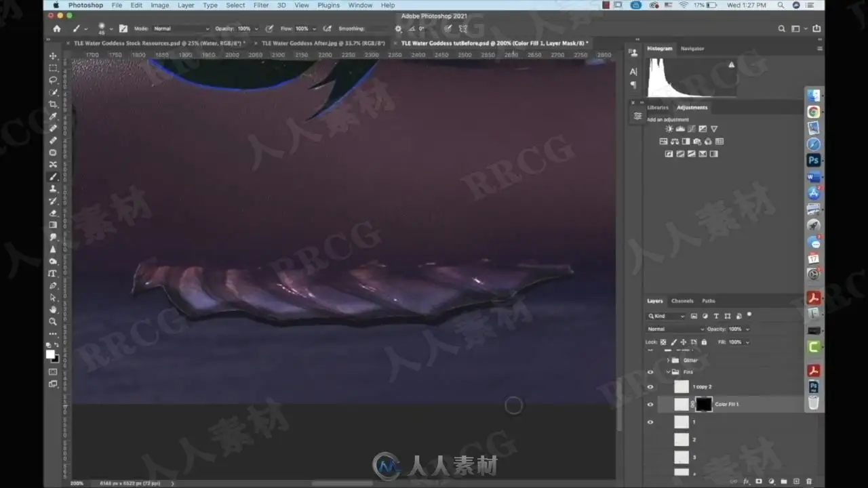The image size is (868, 488).
Task: Add Exposure adjustment
Action: pos(703,129)
